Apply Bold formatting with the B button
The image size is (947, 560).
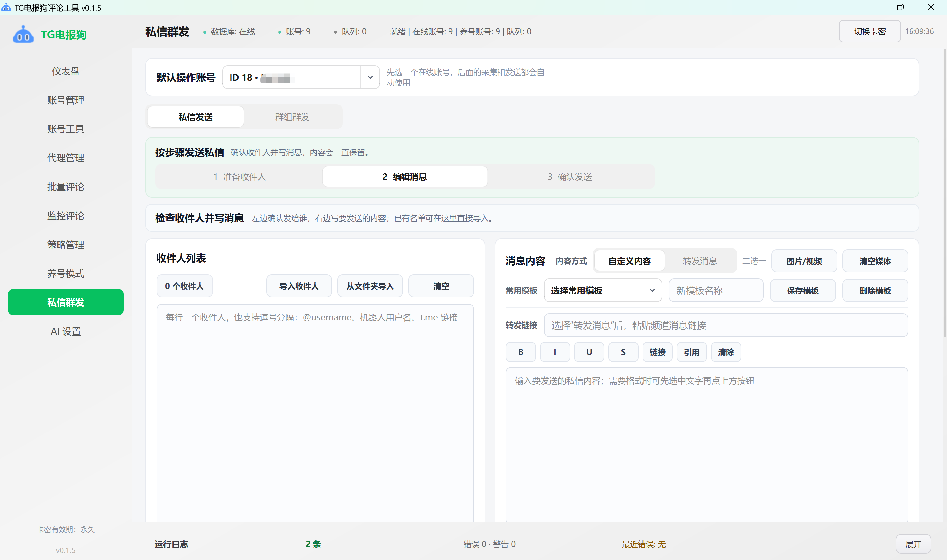[x=521, y=352]
